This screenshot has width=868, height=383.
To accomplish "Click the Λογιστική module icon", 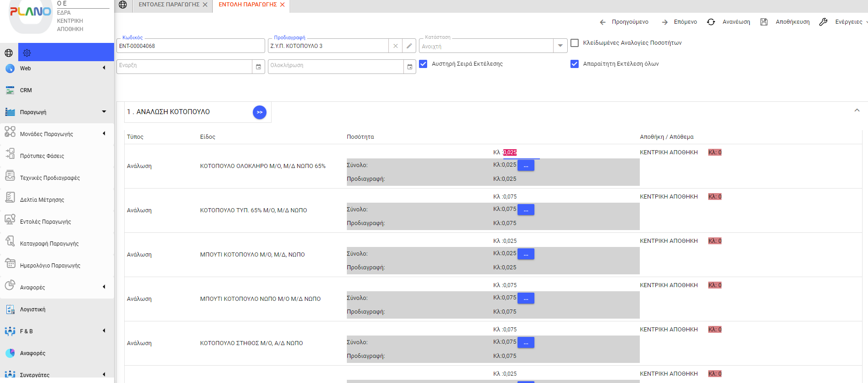I will (x=10, y=310).
